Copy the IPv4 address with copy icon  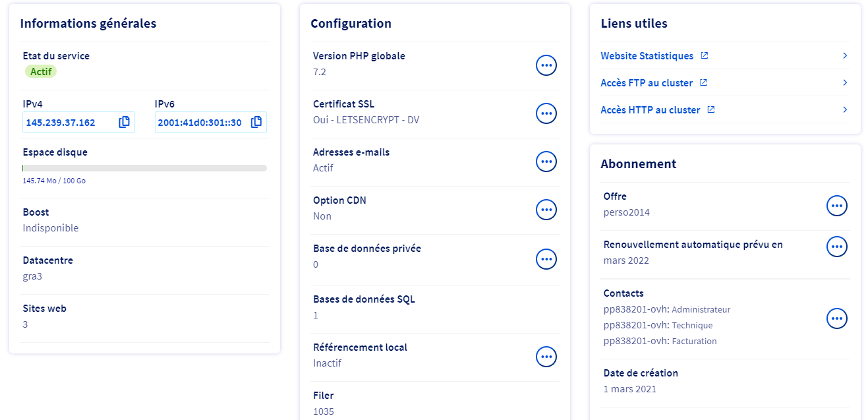[124, 122]
